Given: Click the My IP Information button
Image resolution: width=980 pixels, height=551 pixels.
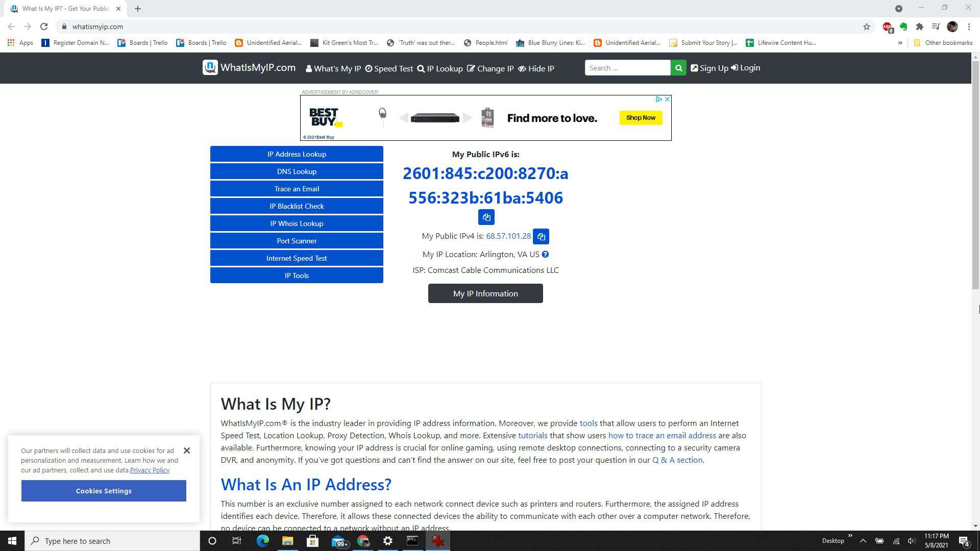Looking at the screenshot, I should point(485,293).
